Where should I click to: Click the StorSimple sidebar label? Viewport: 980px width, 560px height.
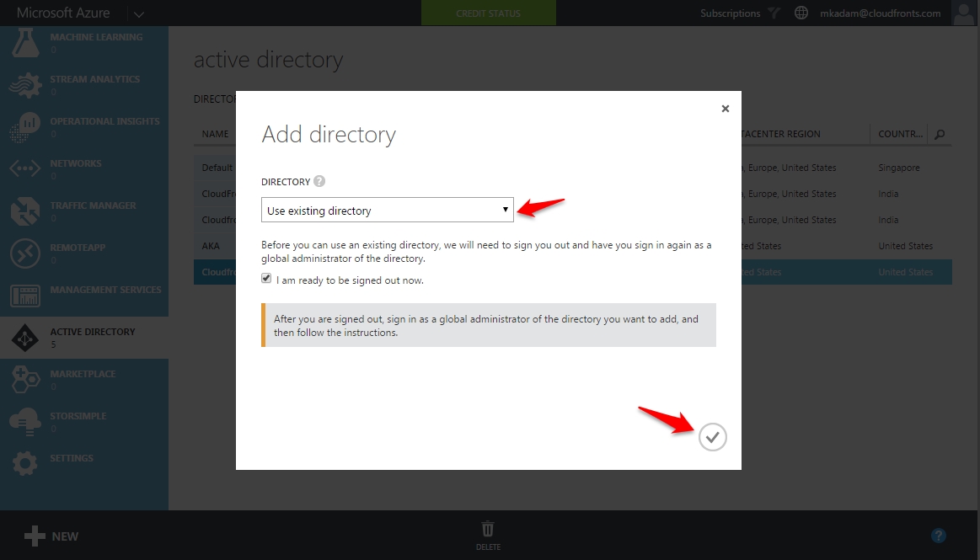[x=78, y=416]
